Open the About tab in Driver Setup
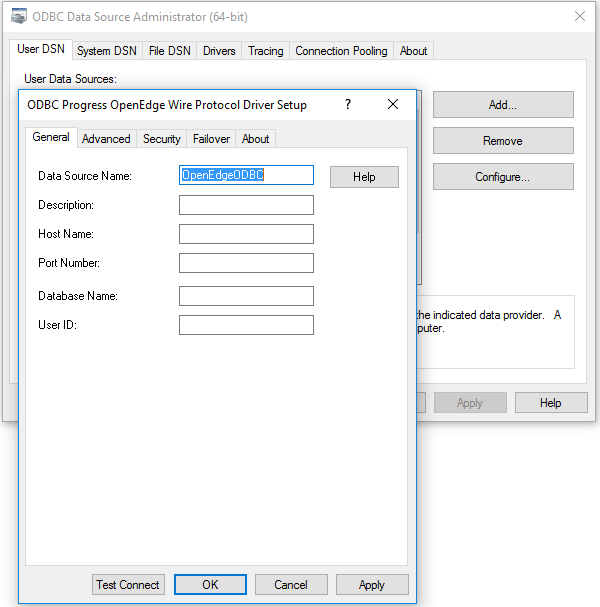This screenshot has width=600, height=607. [x=255, y=139]
